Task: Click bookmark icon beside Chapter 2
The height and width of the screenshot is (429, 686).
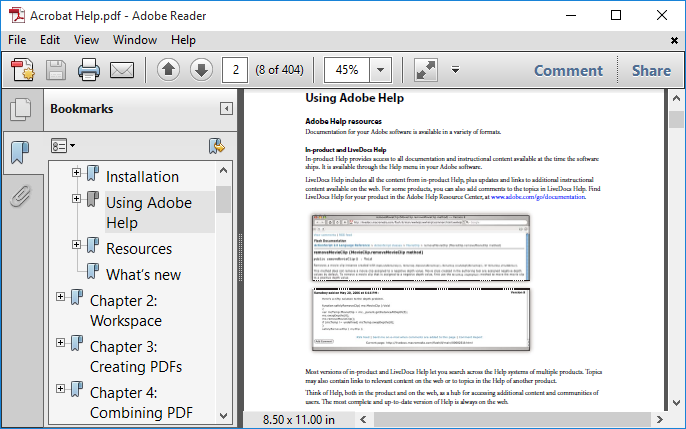Action: pyautogui.click(x=77, y=297)
